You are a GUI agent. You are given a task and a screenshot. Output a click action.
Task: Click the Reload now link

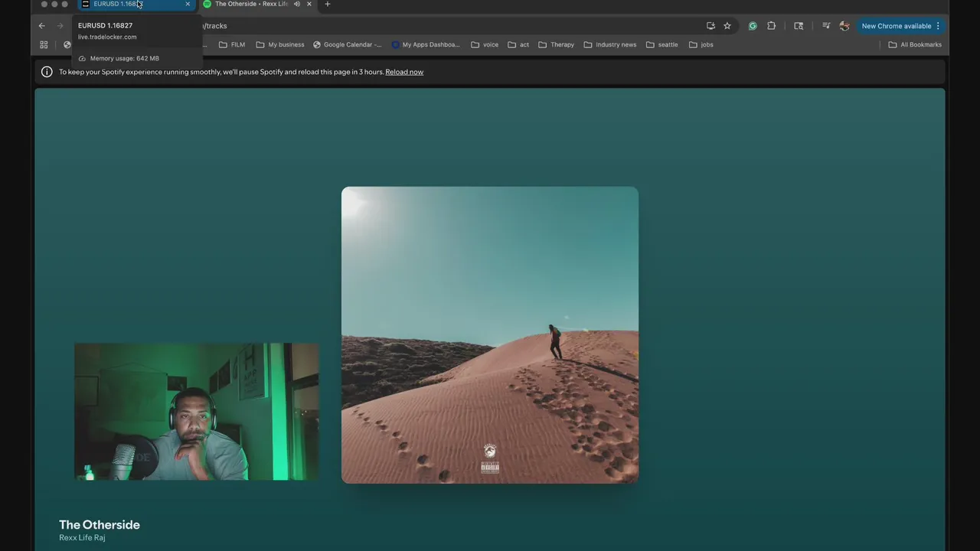(404, 72)
